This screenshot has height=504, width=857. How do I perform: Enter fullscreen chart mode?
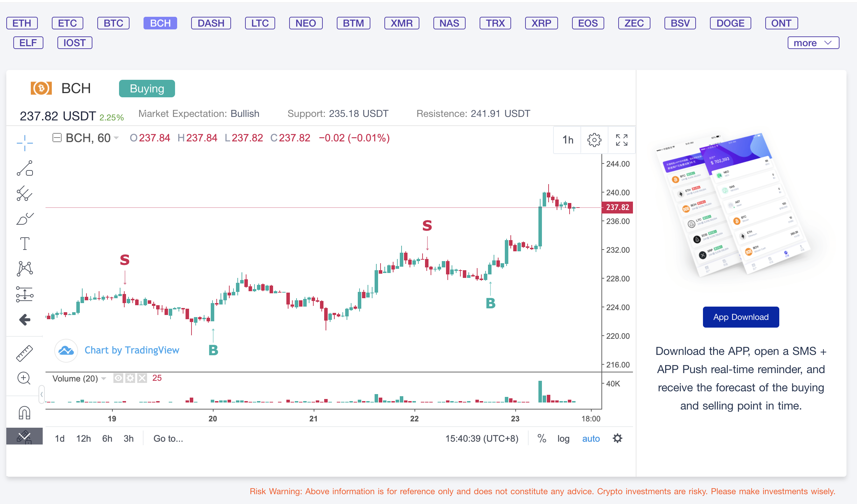coord(622,140)
